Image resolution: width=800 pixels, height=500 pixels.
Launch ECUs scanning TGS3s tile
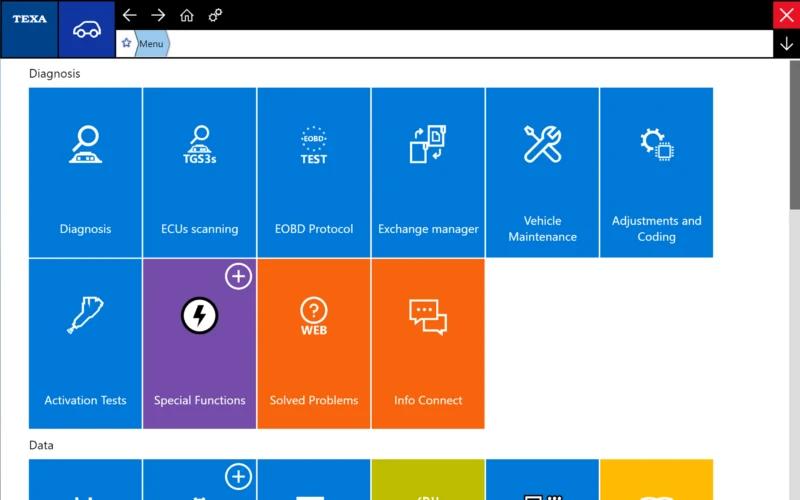(199, 172)
